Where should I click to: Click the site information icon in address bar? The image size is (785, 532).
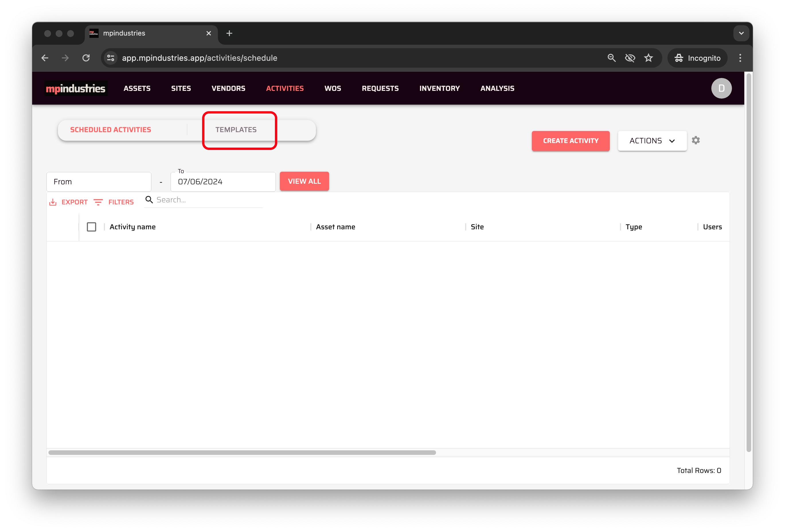[x=110, y=58]
